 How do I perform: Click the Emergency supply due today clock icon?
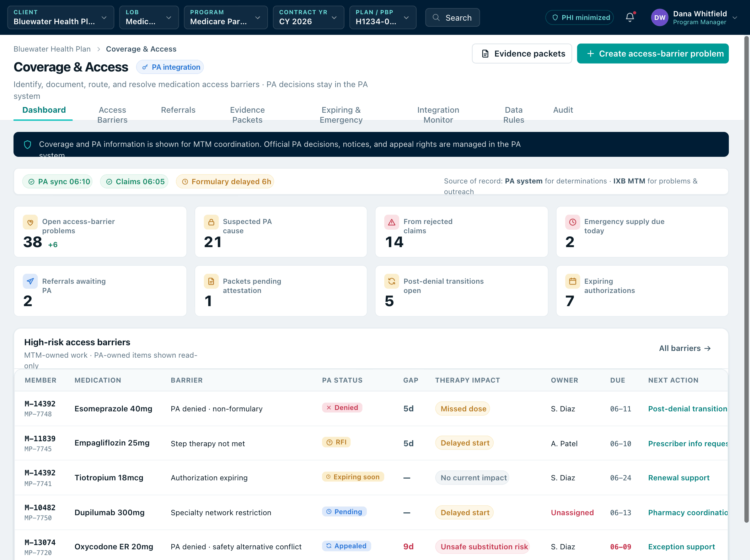point(573,222)
